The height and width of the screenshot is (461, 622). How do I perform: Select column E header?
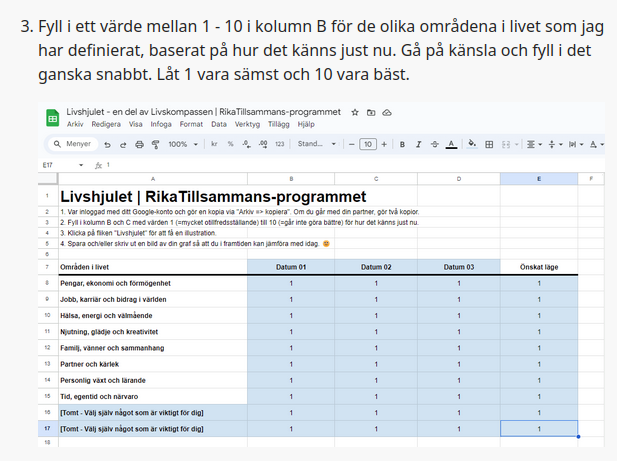coord(539,179)
